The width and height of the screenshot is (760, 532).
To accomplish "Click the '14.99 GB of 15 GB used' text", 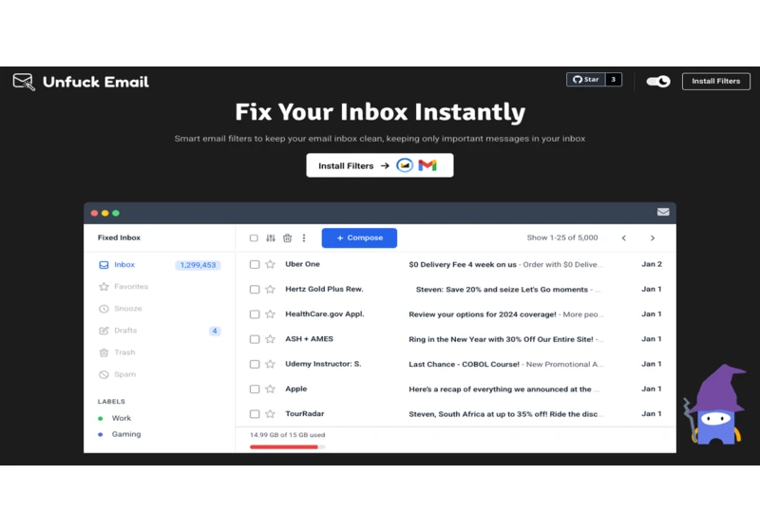I will 288,434.
